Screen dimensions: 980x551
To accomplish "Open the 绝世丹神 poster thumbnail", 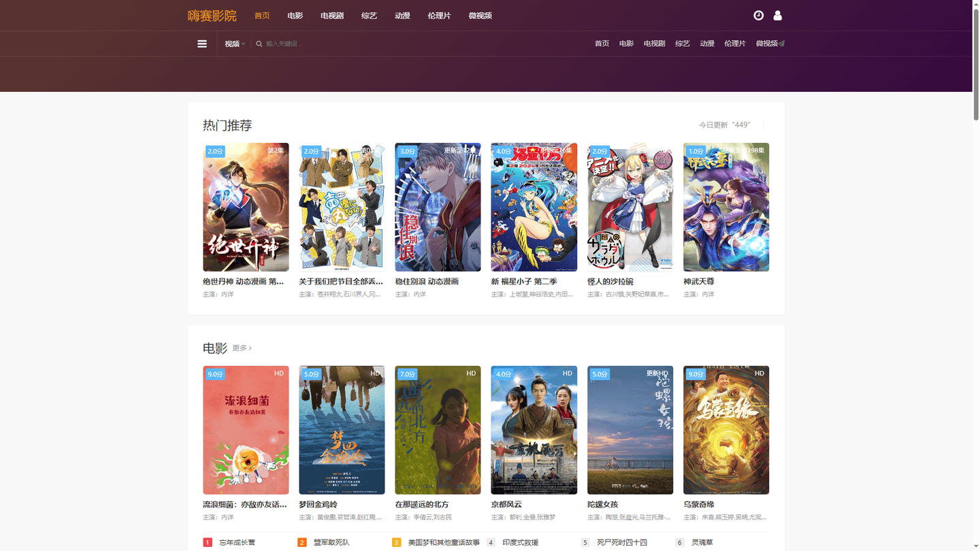I will (246, 207).
